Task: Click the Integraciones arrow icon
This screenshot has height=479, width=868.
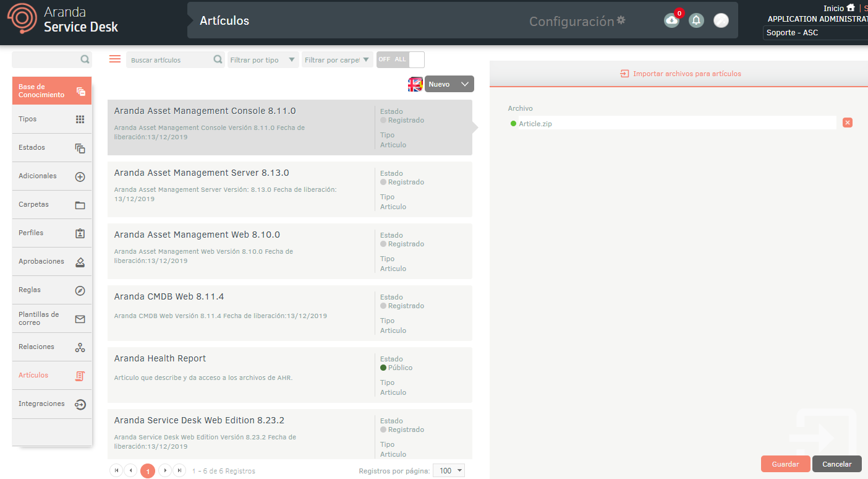Action: (x=80, y=405)
